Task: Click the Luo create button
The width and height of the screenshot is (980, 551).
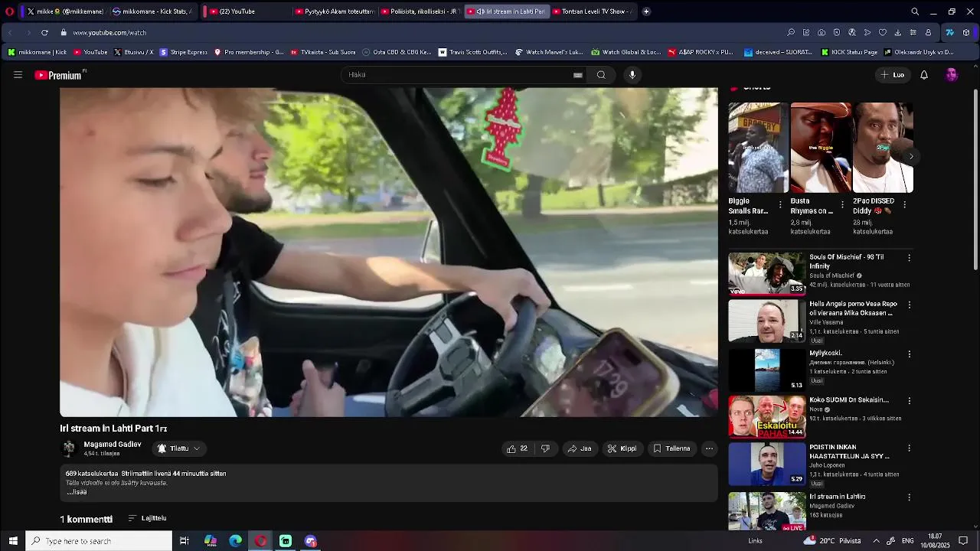Action: (x=893, y=75)
